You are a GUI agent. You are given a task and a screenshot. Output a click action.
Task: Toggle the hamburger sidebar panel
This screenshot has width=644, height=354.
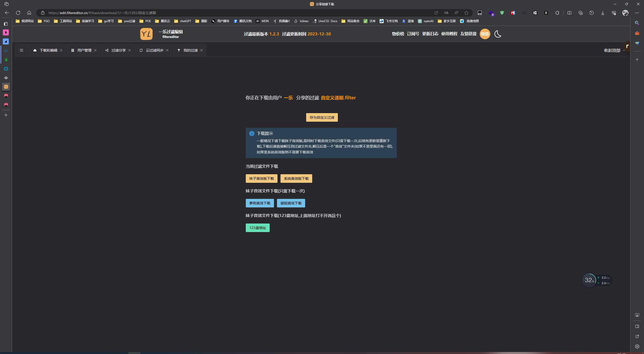(x=21, y=50)
